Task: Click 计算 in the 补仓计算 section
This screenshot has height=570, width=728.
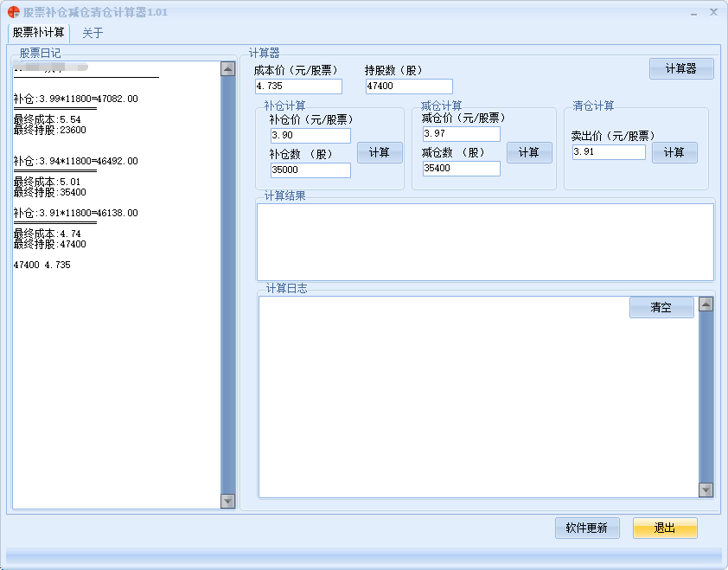Action: coord(379,152)
